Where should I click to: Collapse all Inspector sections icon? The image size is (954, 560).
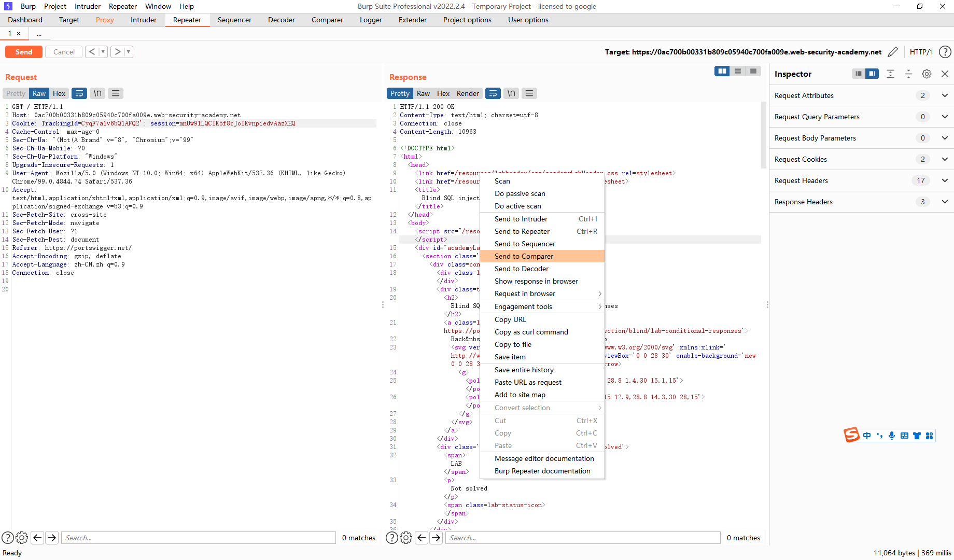point(908,74)
